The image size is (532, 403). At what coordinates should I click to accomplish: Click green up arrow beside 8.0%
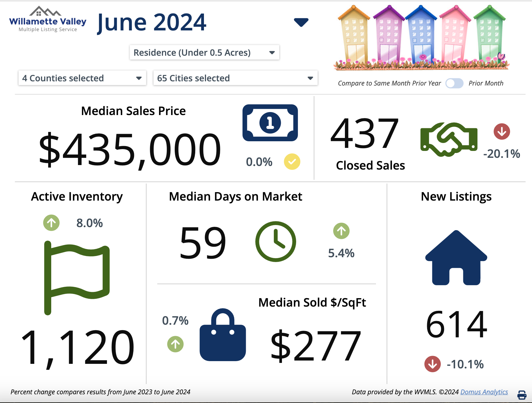(x=51, y=223)
